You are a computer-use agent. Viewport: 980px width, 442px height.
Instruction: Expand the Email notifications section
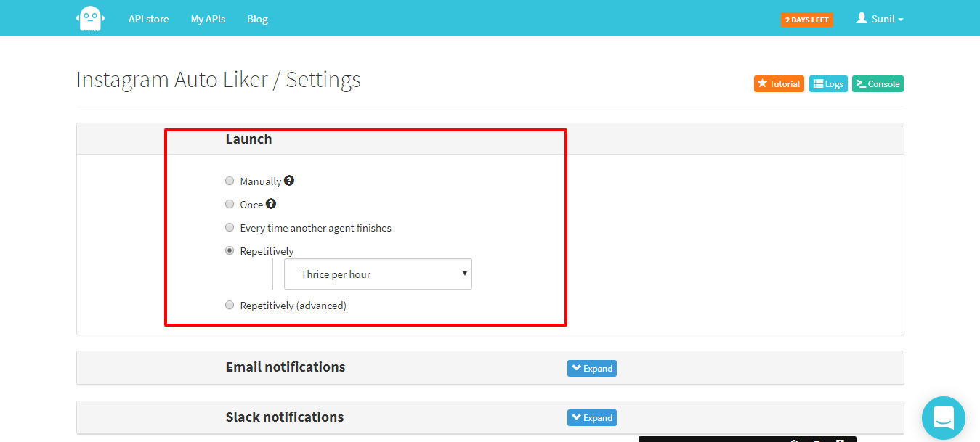click(592, 368)
